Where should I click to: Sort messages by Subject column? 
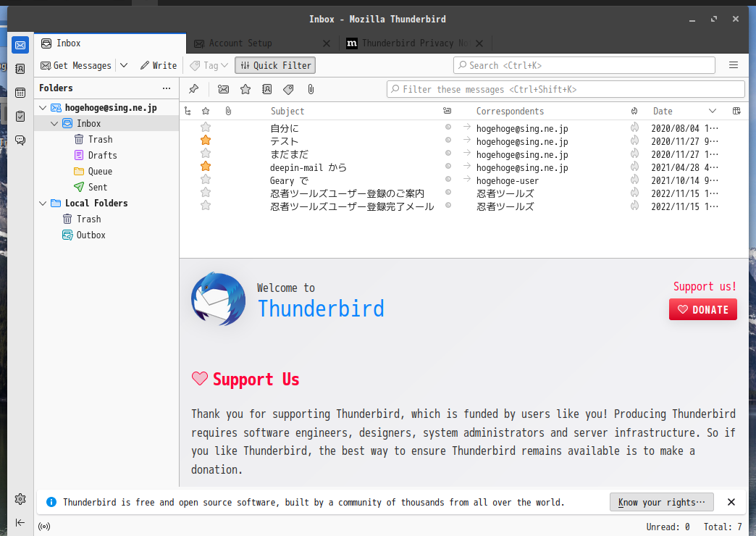pos(287,112)
